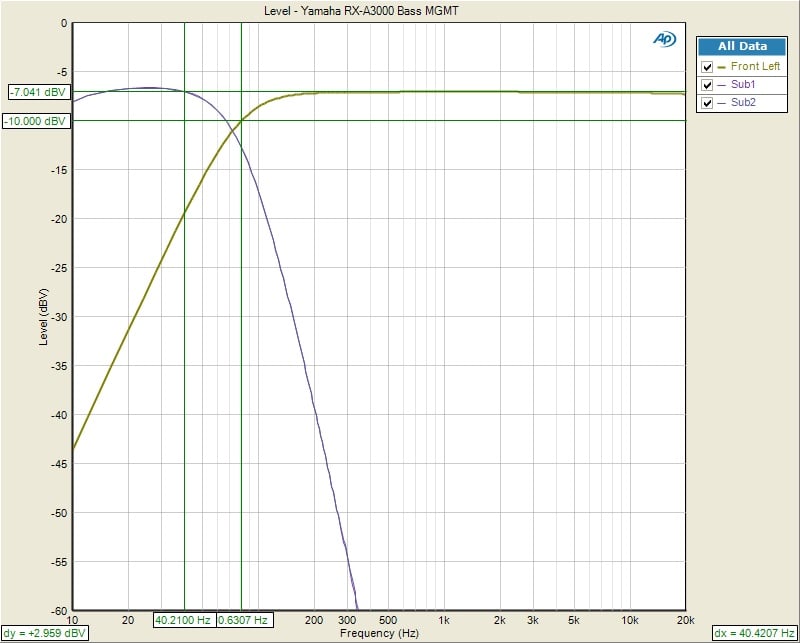The image size is (800, 643).
Task: Click the Sub1 line color sample
Action: (x=722, y=85)
